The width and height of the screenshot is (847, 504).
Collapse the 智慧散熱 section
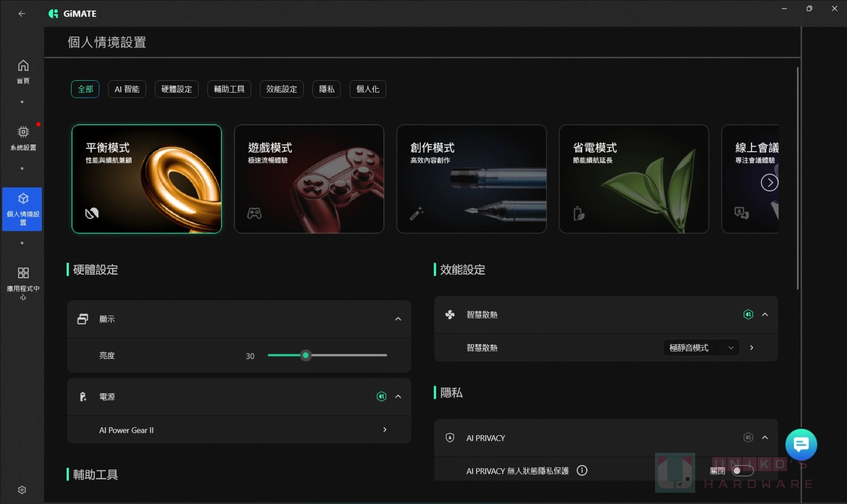tap(765, 314)
